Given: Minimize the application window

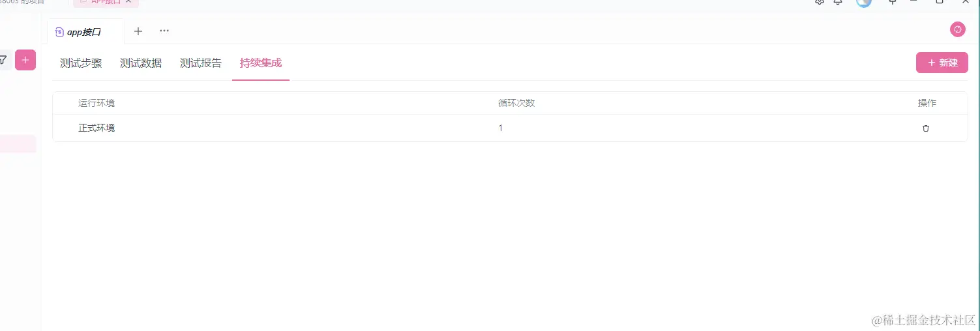Looking at the screenshot, I should click(x=913, y=2).
